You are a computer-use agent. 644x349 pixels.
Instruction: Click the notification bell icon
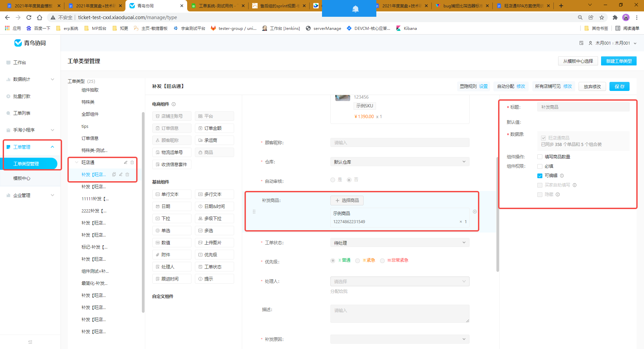point(356,9)
